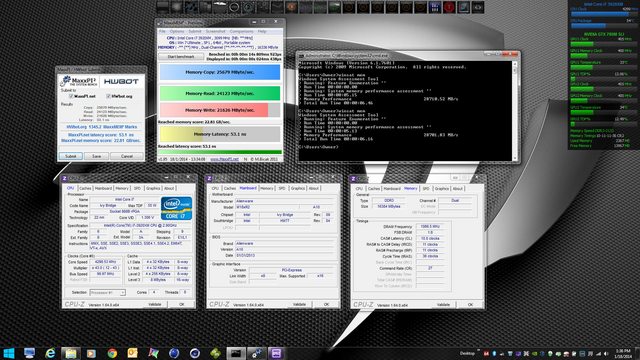Click the red circular icon in top dock
The width and height of the screenshot is (640, 360).
coord(449,7)
